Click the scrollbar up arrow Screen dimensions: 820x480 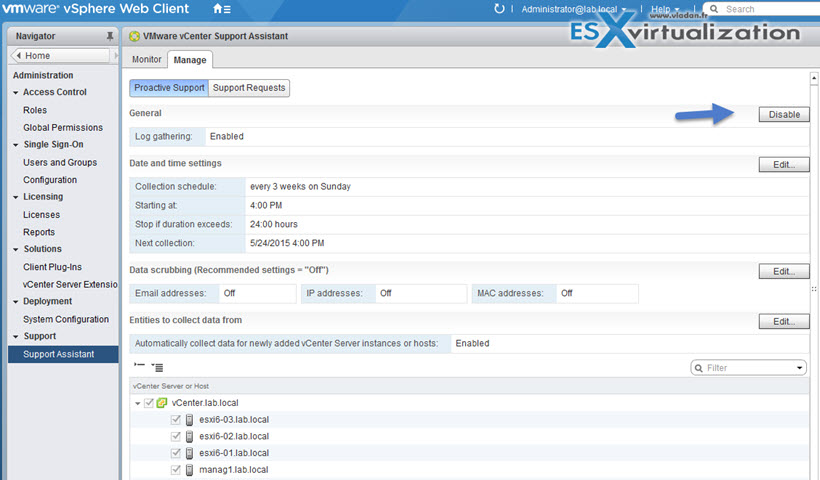pos(814,78)
